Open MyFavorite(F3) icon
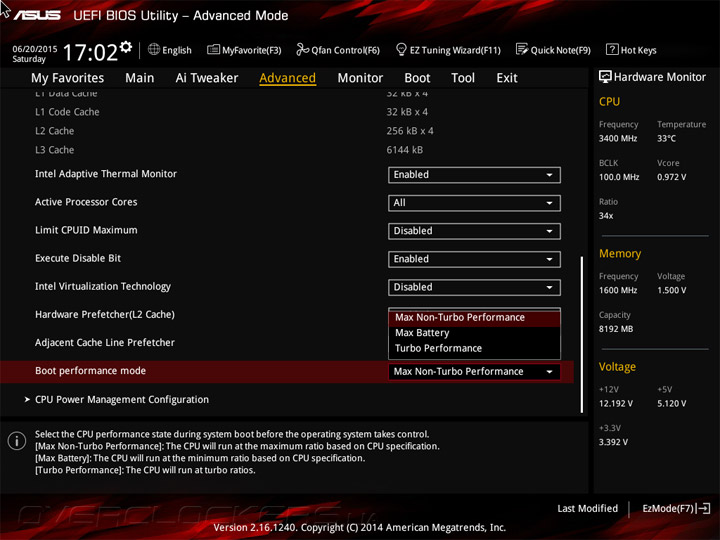The width and height of the screenshot is (720, 540). coord(213,50)
